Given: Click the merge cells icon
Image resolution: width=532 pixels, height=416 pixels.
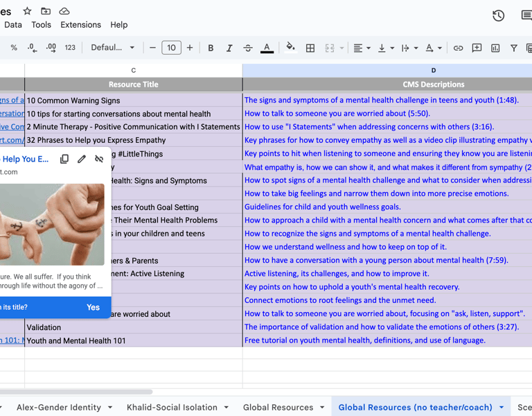Looking at the screenshot, I should tap(330, 48).
